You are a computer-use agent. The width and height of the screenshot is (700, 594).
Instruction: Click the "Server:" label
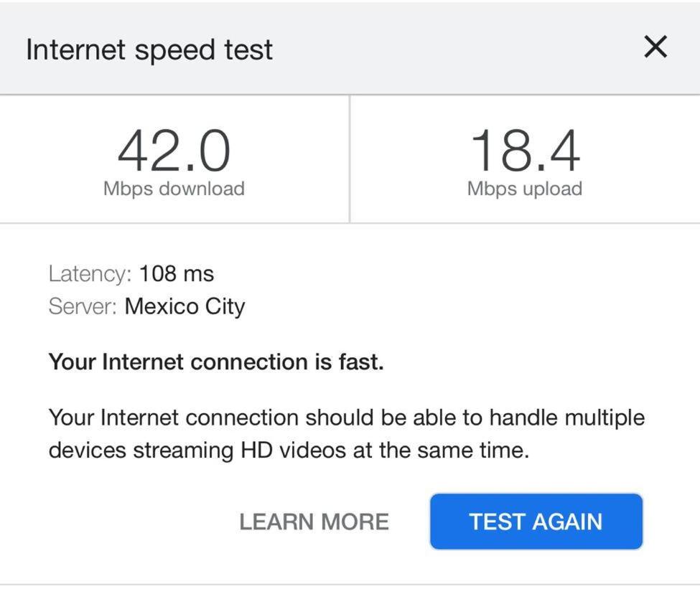tap(83, 307)
